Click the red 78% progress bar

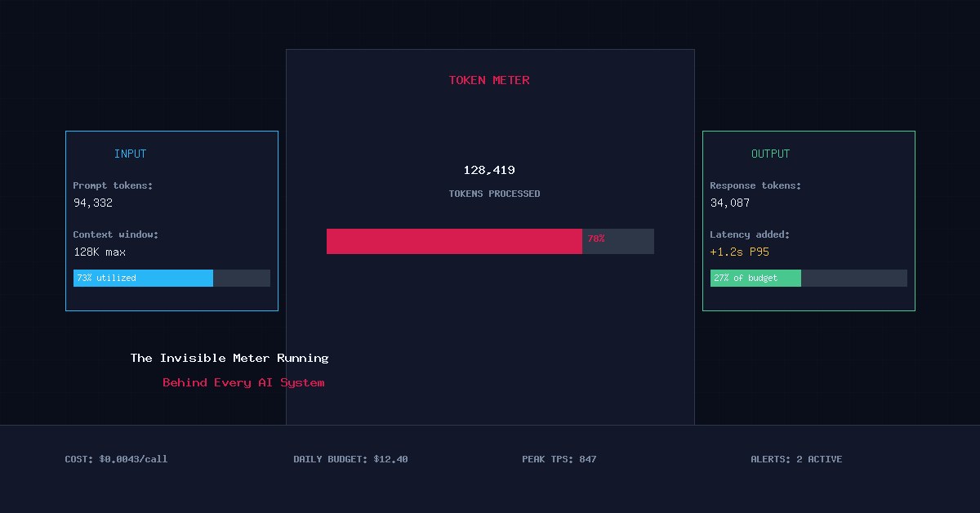(454, 242)
